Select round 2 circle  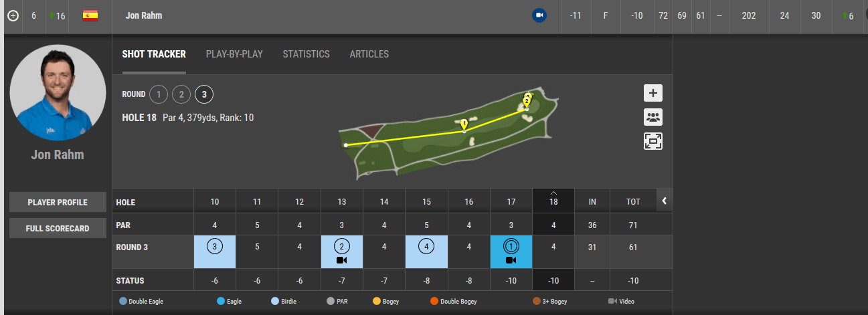[x=181, y=94]
